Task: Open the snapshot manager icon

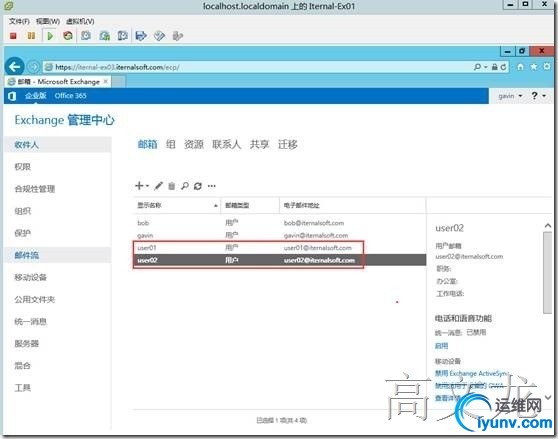Action: 122,36
